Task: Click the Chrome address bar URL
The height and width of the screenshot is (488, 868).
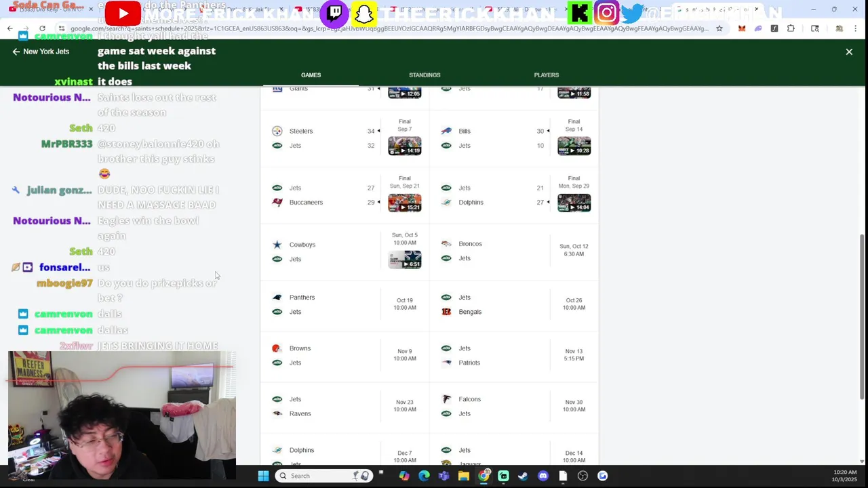Action: click(390, 28)
